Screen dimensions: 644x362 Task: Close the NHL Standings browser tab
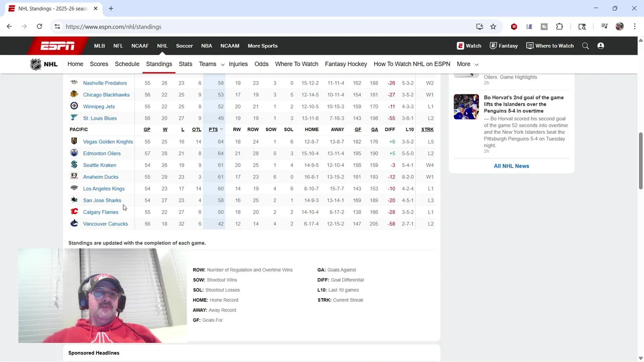[x=96, y=9]
